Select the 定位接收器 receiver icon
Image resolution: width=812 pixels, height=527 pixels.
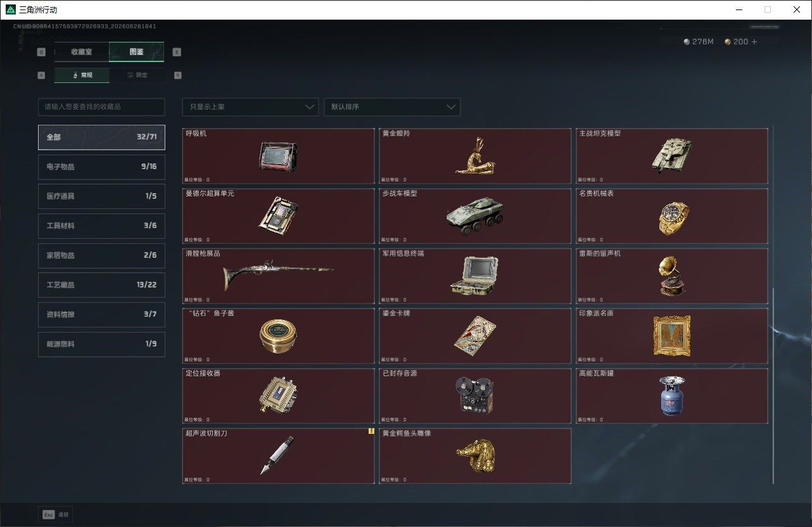278,395
